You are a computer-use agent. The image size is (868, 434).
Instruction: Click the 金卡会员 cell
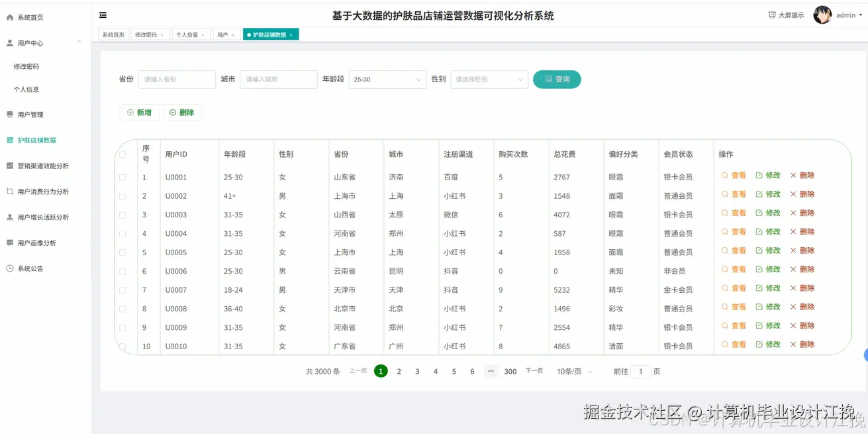(x=678, y=290)
